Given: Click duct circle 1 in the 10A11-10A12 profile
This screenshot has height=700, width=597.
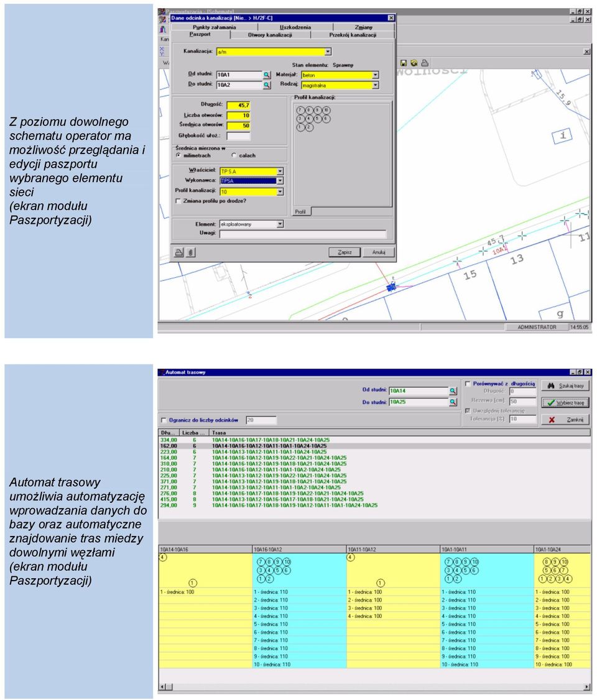Looking at the screenshot, I should pyautogui.click(x=380, y=583).
